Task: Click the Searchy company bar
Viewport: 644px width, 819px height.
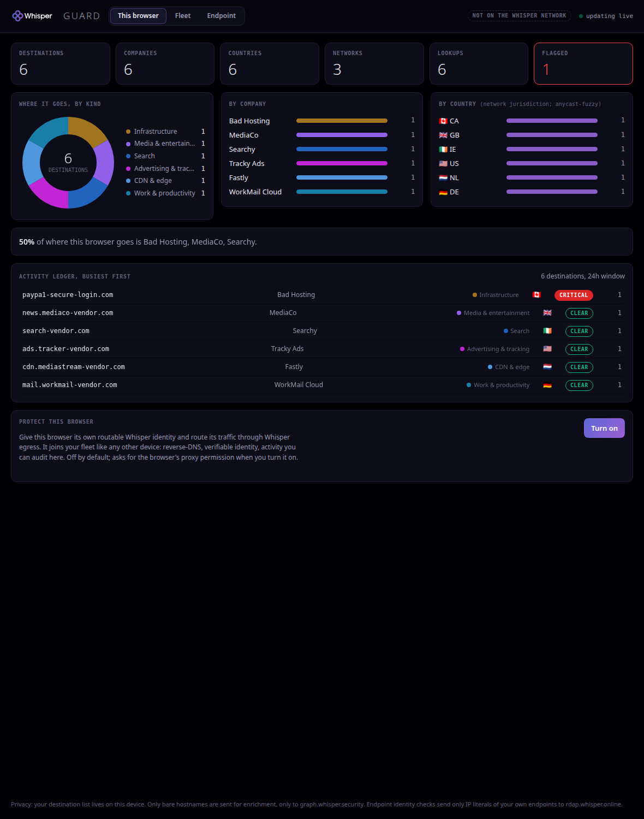Action: click(342, 149)
